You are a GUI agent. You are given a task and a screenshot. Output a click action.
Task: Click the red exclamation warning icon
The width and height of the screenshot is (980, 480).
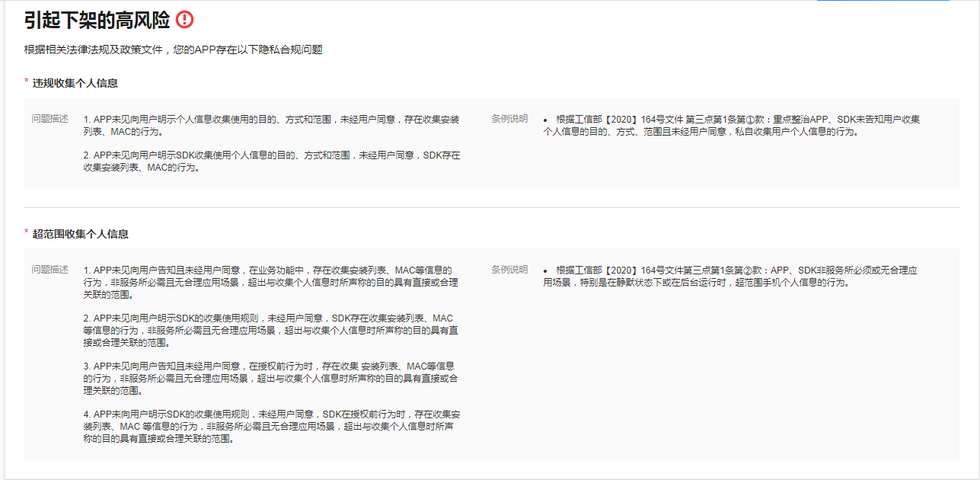(x=185, y=20)
